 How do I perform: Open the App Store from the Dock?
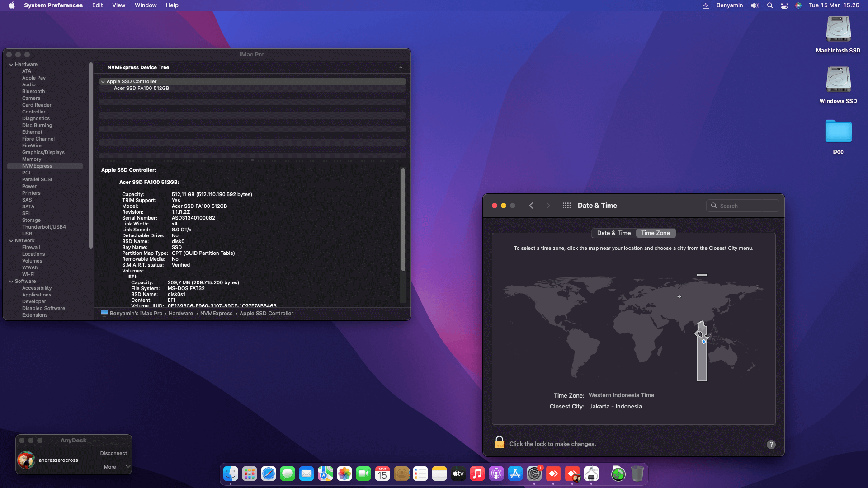click(x=515, y=474)
